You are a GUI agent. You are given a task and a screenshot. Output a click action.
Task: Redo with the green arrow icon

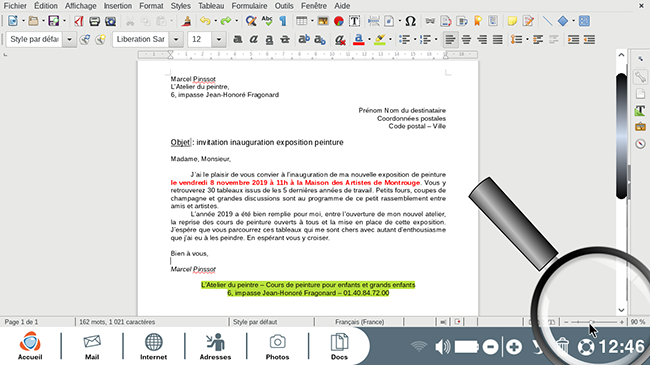(x=226, y=21)
